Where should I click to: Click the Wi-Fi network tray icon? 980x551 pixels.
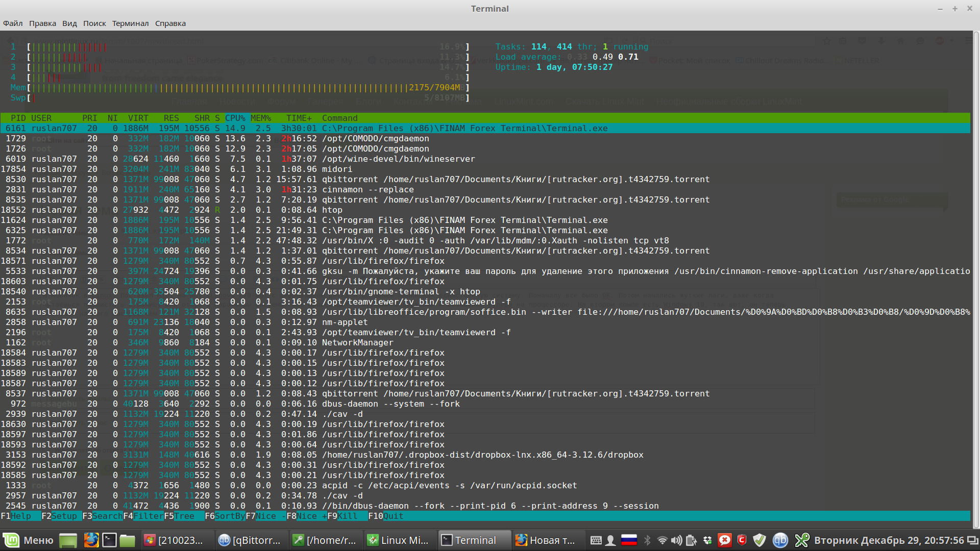pyautogui.click(x=662, y=540)
